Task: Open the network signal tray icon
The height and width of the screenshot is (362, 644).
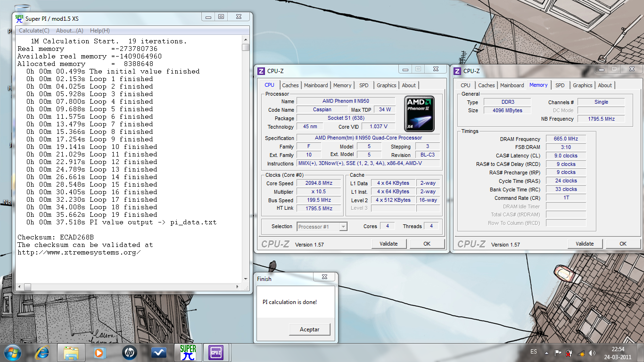Action: [581, 353]
